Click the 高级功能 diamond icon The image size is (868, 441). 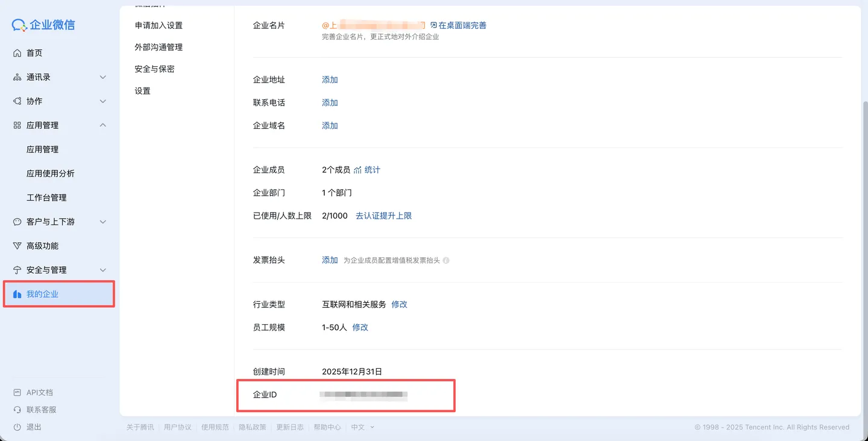point(17,246)
